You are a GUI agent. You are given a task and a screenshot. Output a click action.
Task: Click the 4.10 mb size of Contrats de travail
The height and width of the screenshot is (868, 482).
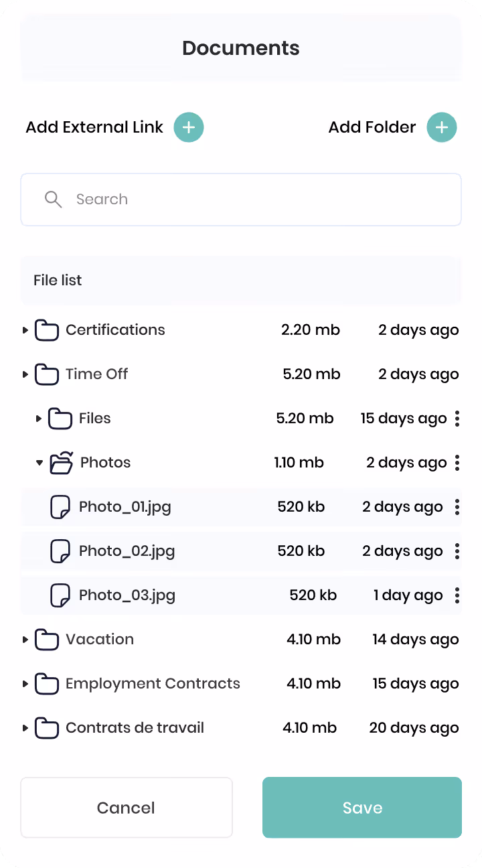click(x=310, y=728)
